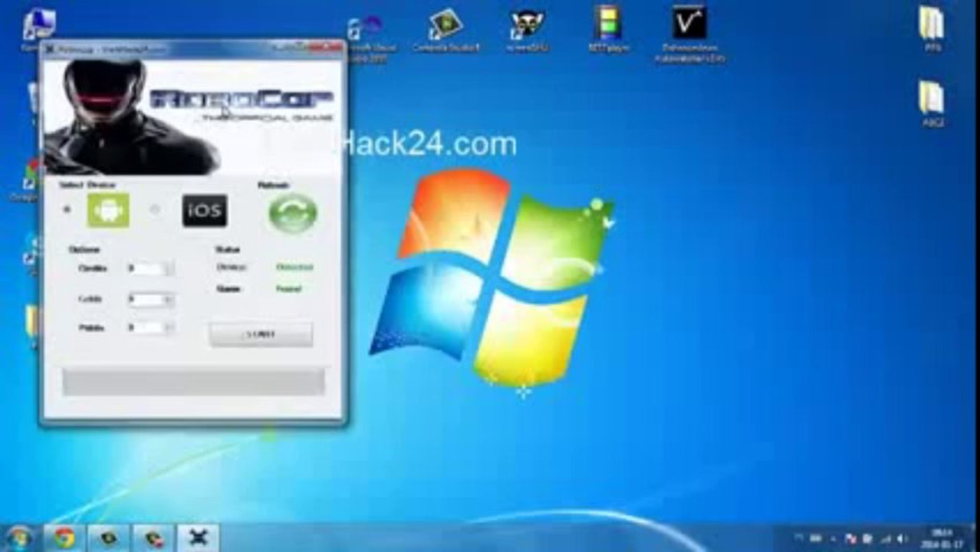Click the black iOS device icon

coord(204,211)
